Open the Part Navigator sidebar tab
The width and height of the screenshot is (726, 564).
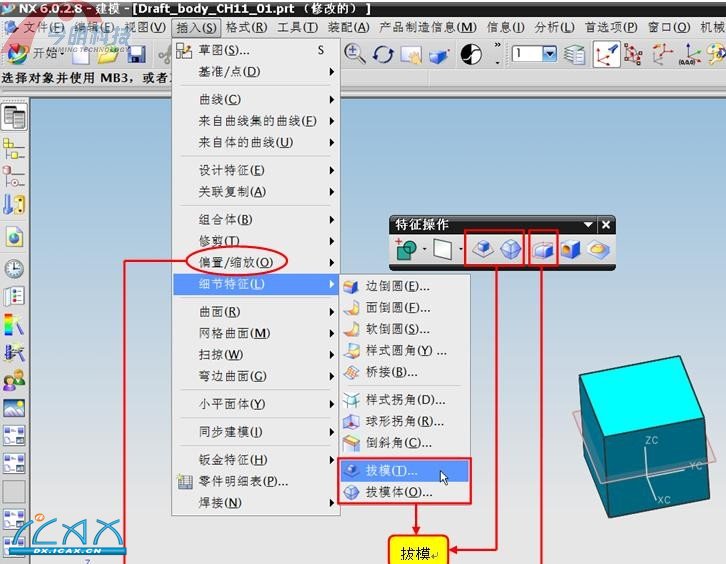tap(14, 176)
